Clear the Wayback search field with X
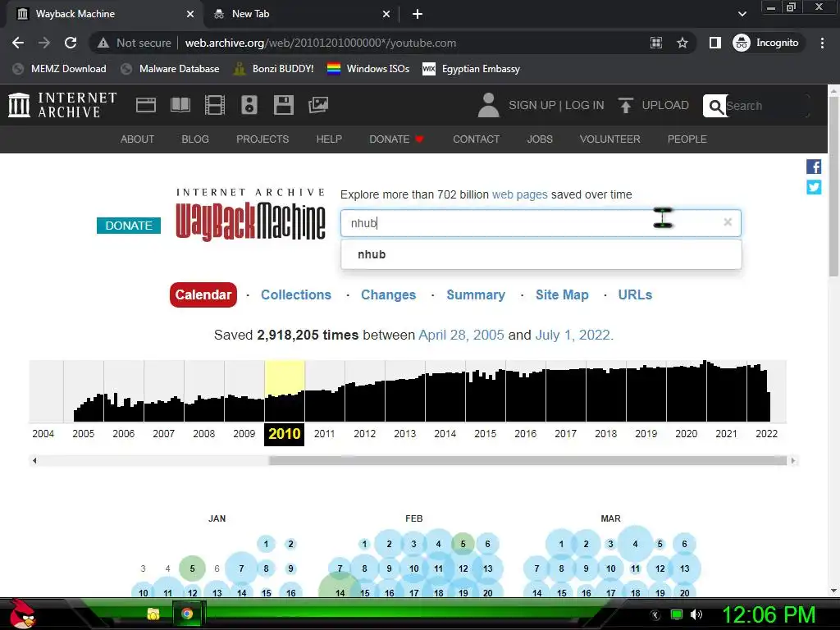The height and width of the screenshot is (630, 840). point(728,221)
